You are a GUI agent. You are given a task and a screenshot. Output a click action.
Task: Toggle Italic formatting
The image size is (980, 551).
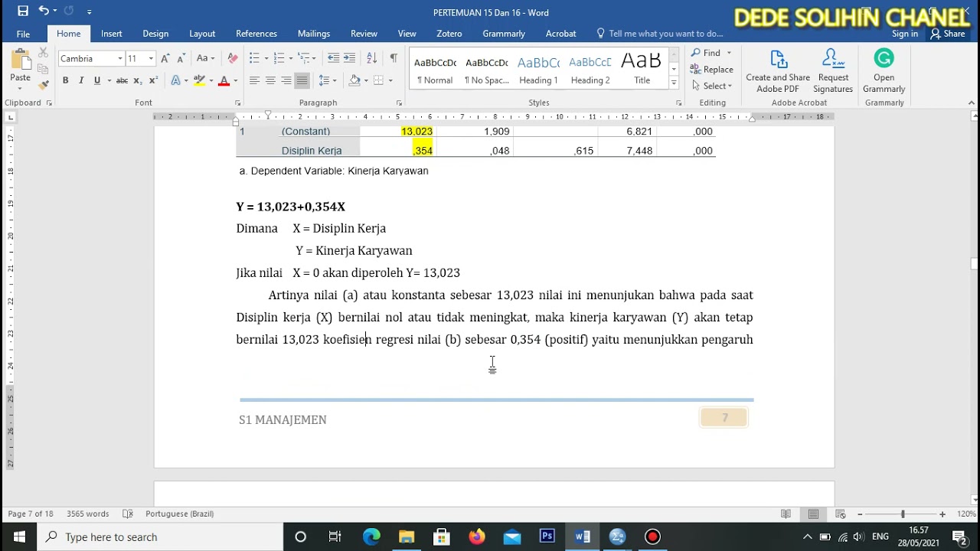click(x=81, y=80)
